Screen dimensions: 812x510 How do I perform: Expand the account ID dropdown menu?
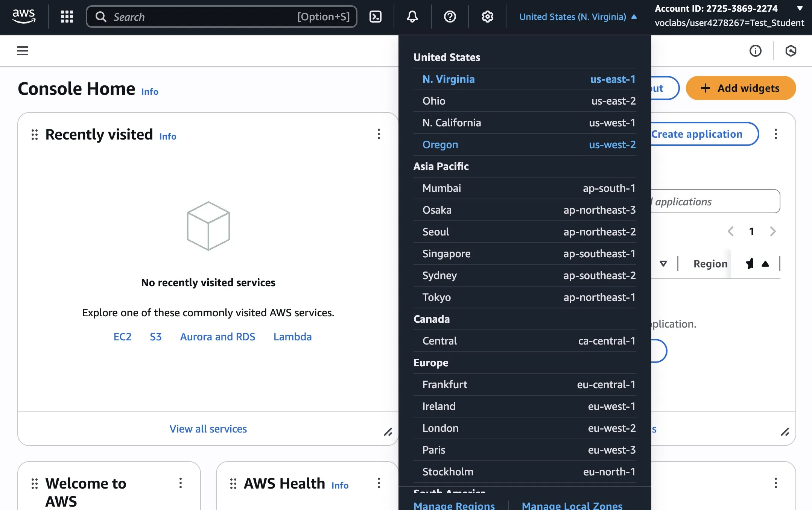pyautogui.click(x=800, y=8)
